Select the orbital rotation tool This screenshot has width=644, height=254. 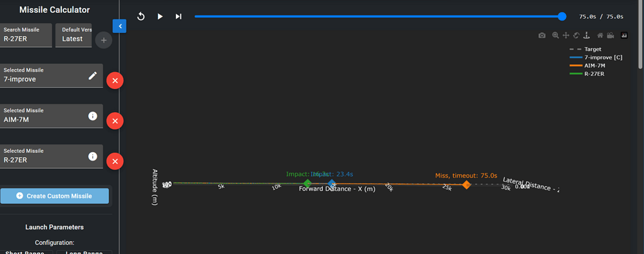[576, 35]
